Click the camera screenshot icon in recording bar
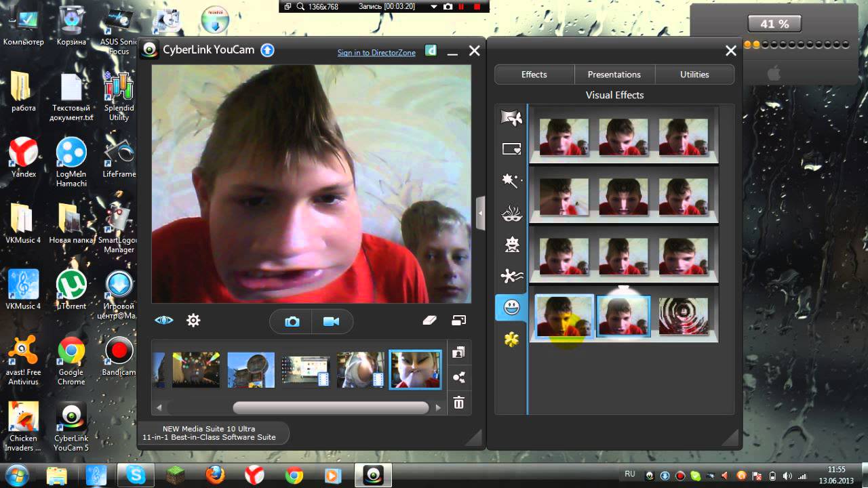Viewport: 868px width, 488px height. [448, 6]
